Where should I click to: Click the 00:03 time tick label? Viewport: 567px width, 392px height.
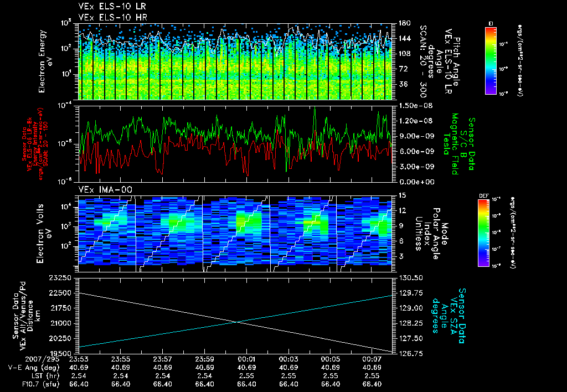click(288, 359)
